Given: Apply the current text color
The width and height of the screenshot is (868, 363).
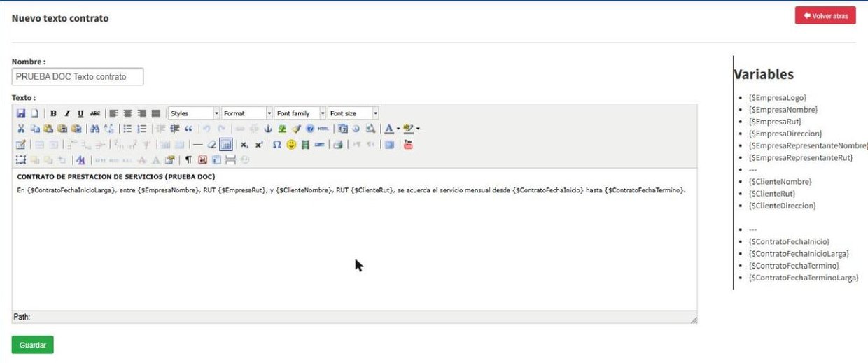Looking at the screenshot, I should click(x=389, y=129).
